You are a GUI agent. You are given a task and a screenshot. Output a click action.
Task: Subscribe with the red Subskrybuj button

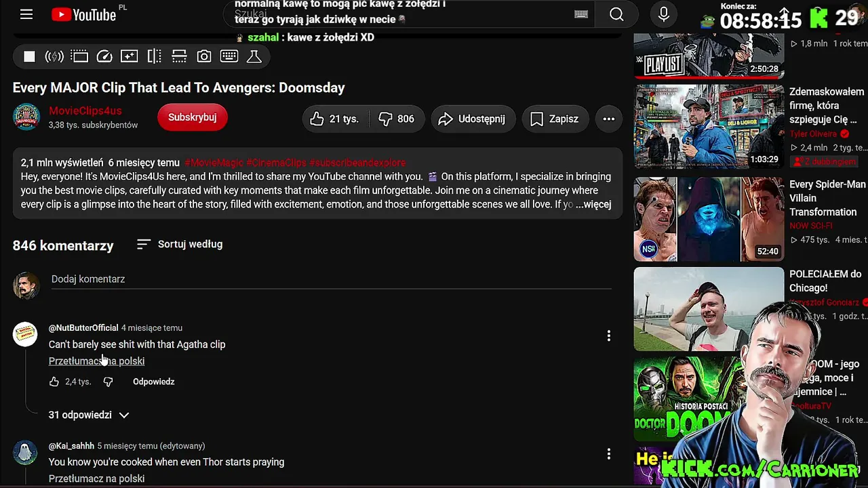[193, 117]
